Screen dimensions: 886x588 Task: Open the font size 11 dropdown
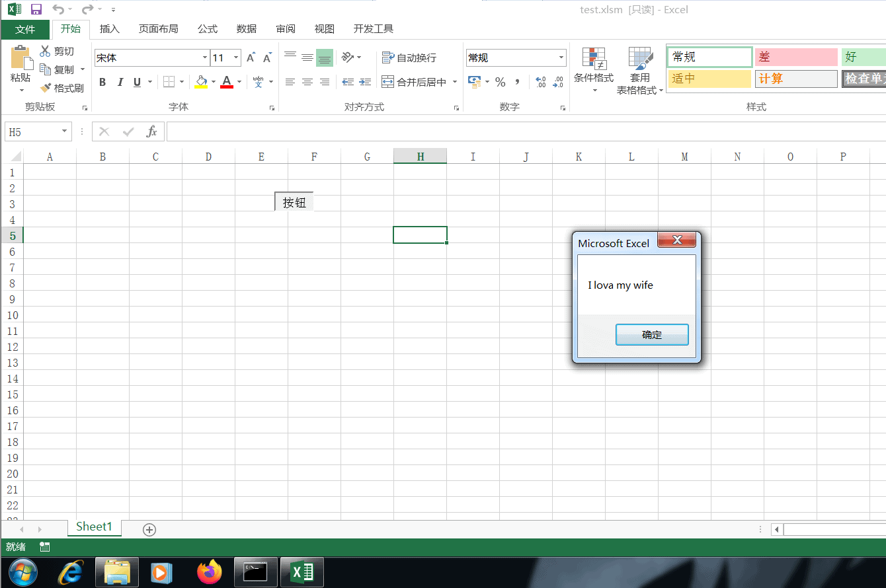coord(236,57)
